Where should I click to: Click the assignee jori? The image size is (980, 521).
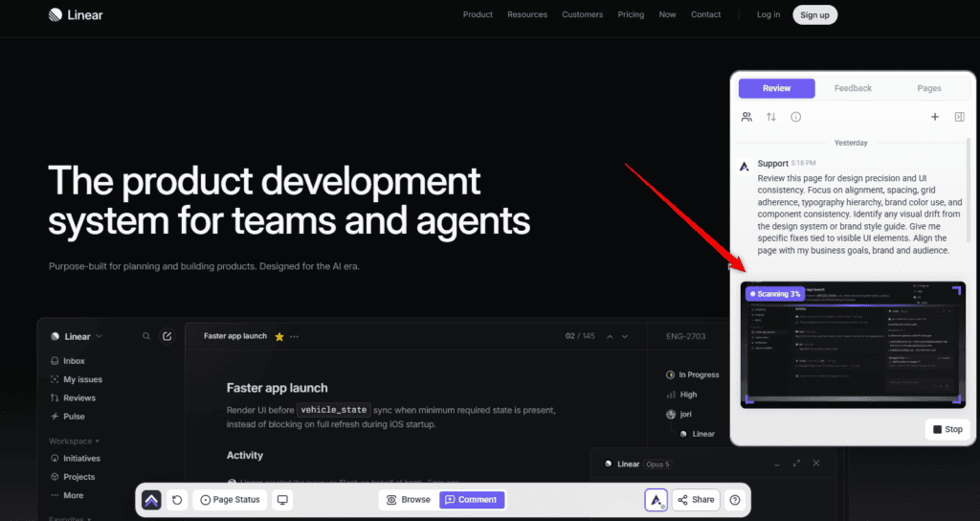pyautogui.click(x=679, y=414)
